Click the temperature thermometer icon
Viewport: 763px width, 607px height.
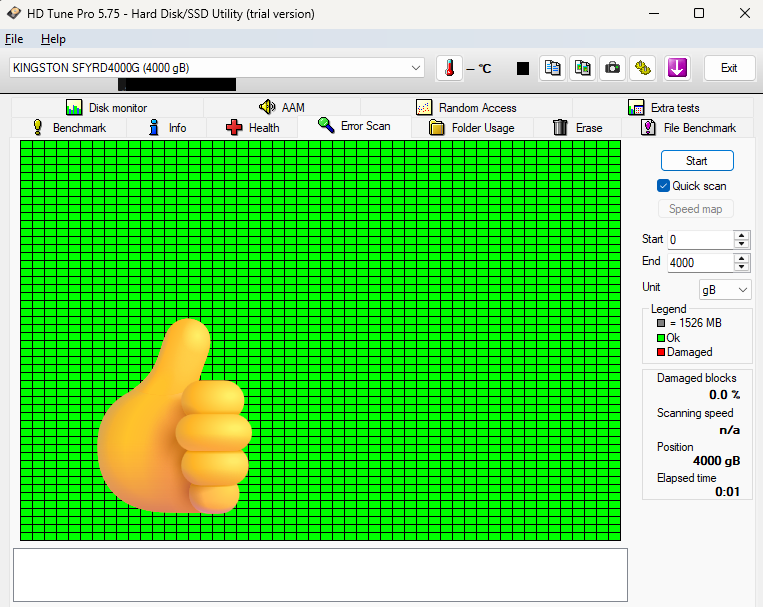[x=450, y=68]
